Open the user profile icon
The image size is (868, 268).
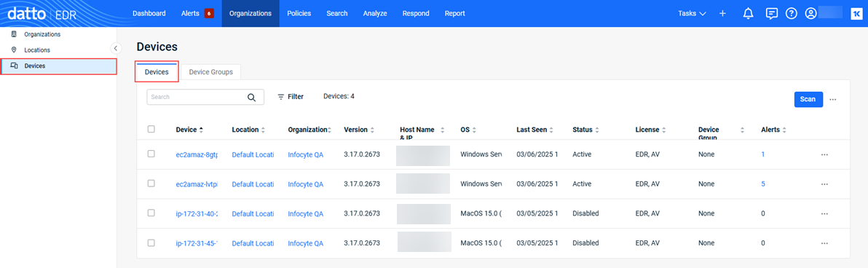tap(811, 13)
